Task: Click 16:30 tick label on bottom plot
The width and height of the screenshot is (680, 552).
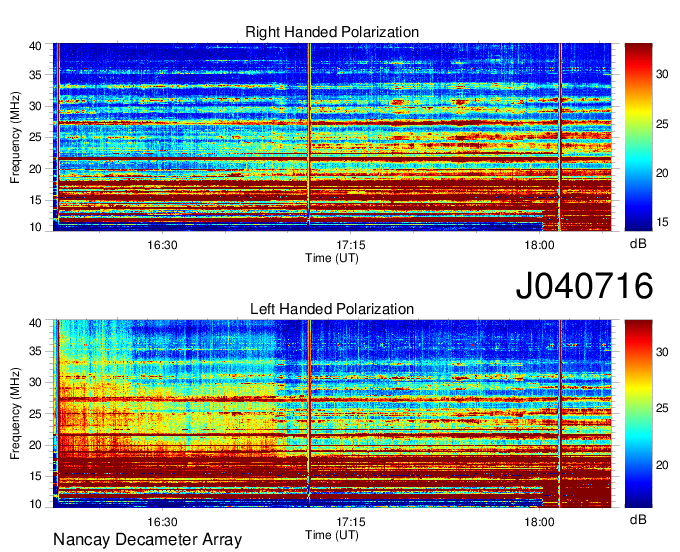Action: [x=162, y=522]
